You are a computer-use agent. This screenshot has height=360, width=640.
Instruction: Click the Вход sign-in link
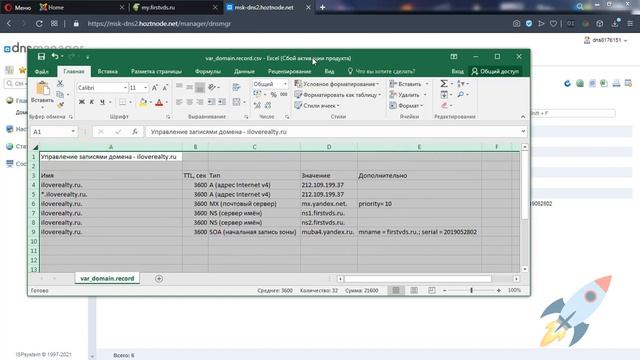(x=458, y=71)
